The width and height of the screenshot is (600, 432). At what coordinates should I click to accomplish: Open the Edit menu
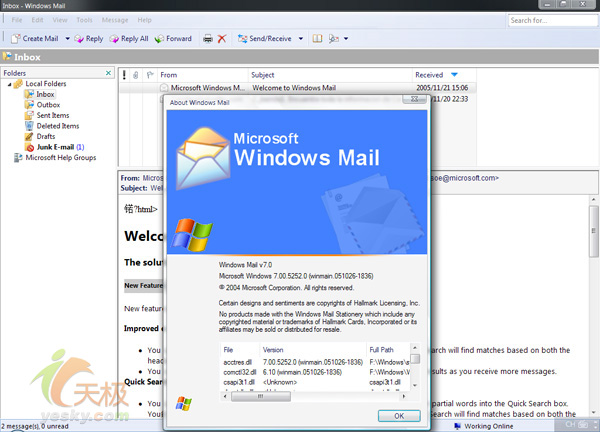click(x=37, y=20)
